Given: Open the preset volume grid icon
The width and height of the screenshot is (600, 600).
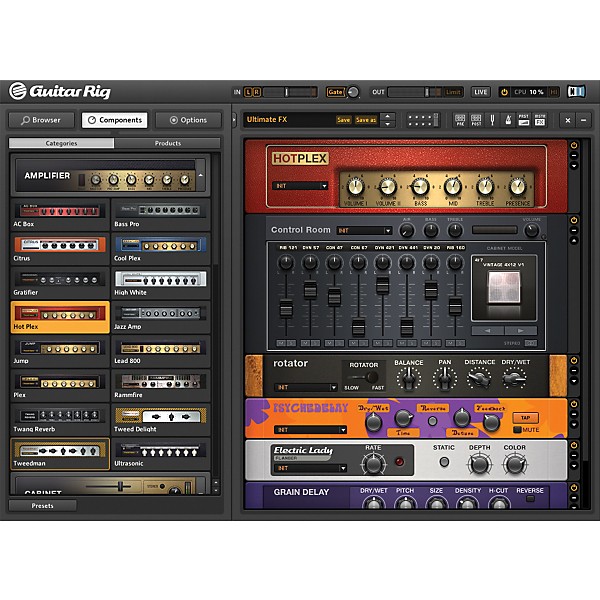Looking at the screenshot, I should coord(423,120).
